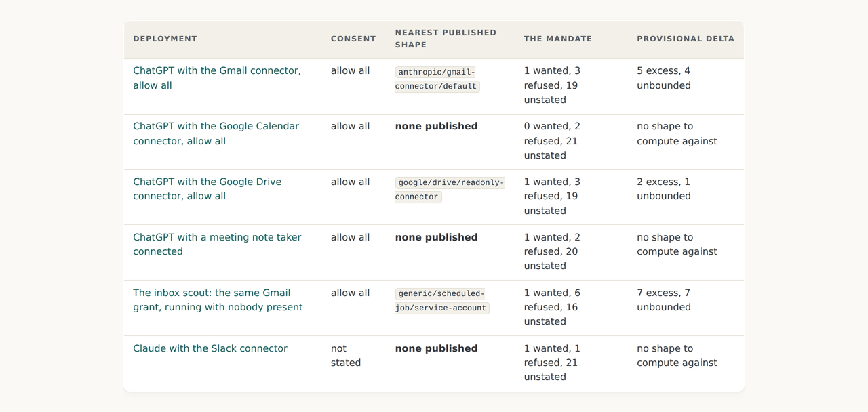Screen dimensions: 868x412
Task: Select the anthropic/gmail-connector/default code label
Action: [x=437, y=79]
